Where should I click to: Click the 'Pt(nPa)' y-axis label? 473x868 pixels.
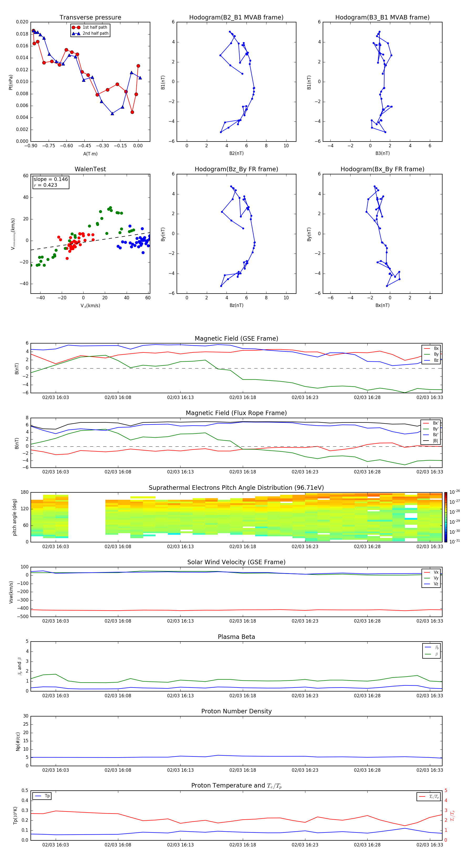11,82
